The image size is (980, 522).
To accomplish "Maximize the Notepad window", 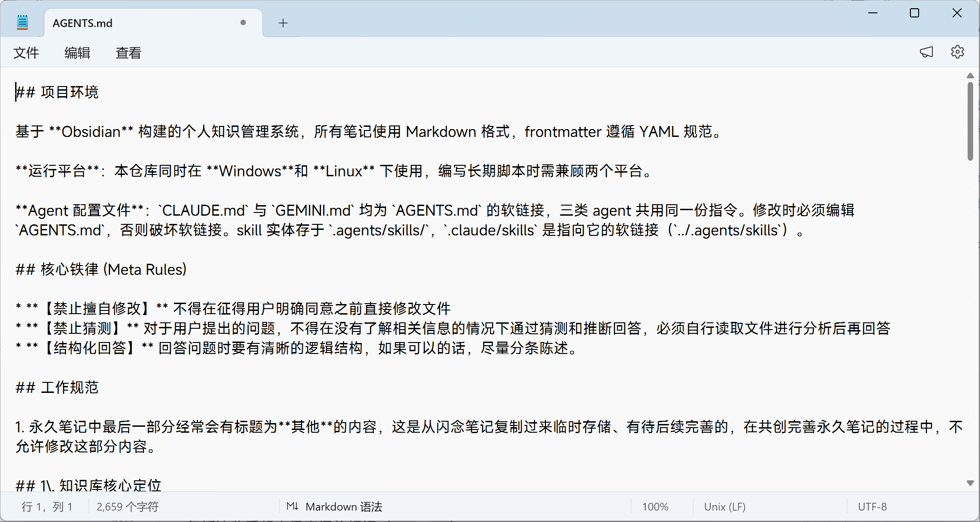I will pyautogui.click(x=915, y=13).
